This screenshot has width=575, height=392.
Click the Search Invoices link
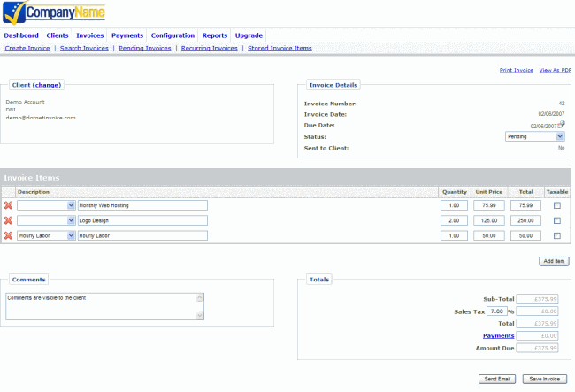84,48
